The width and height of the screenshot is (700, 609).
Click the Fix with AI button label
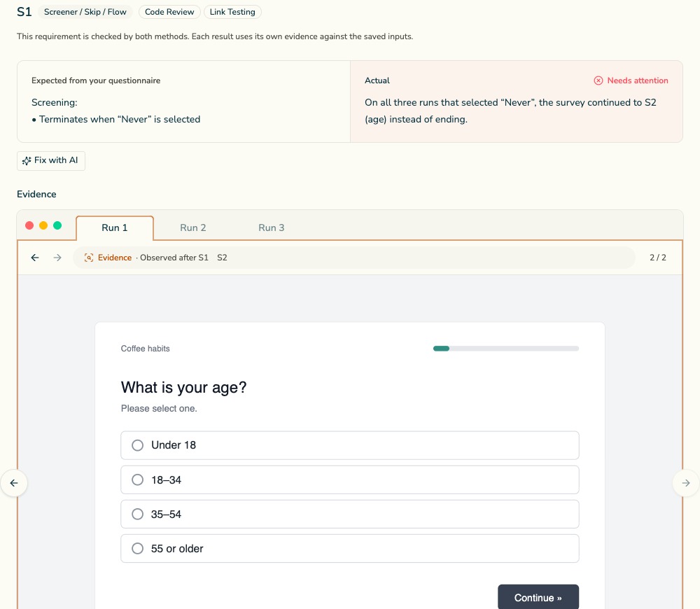coord(56,160)
